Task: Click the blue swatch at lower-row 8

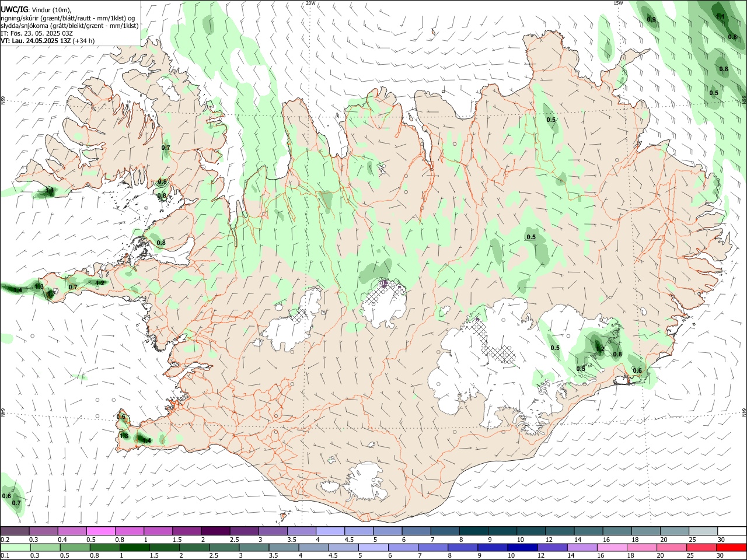Action: pyautogui.click(x=463, y=547)
